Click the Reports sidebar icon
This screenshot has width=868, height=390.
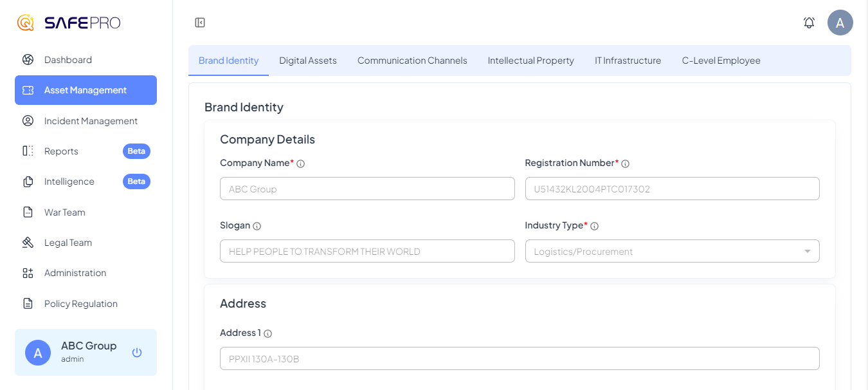pos(28,151)
